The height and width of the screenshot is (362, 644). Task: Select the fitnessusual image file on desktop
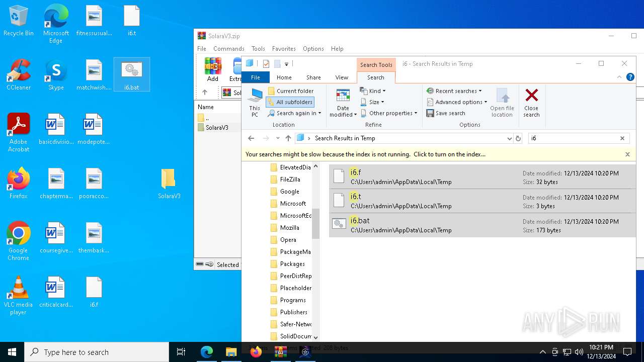94,21
